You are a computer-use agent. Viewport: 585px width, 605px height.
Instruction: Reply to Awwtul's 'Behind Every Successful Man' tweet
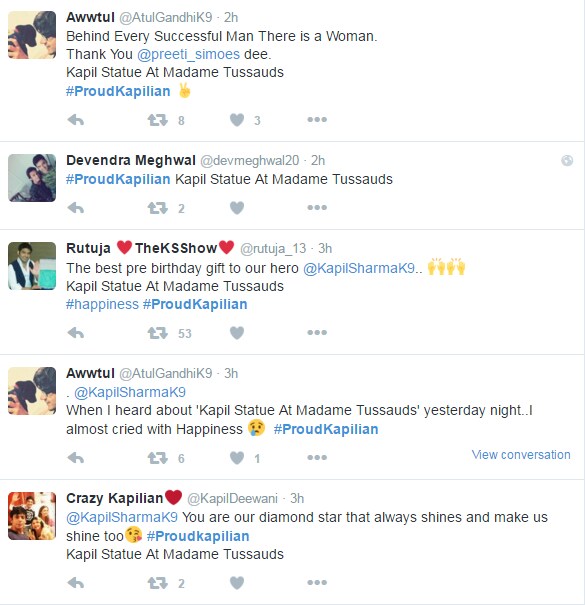(76, 120)
